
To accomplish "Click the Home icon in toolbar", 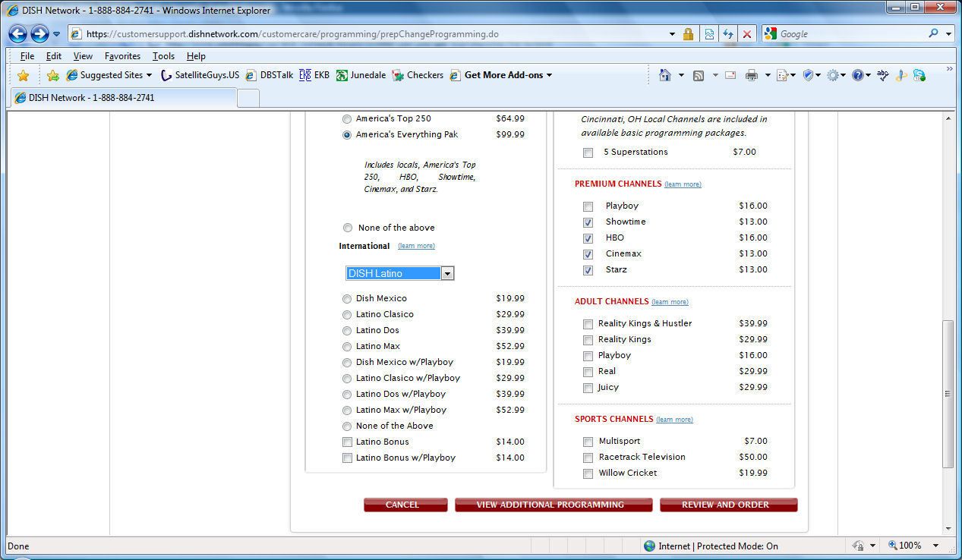I will click(665, 75).
